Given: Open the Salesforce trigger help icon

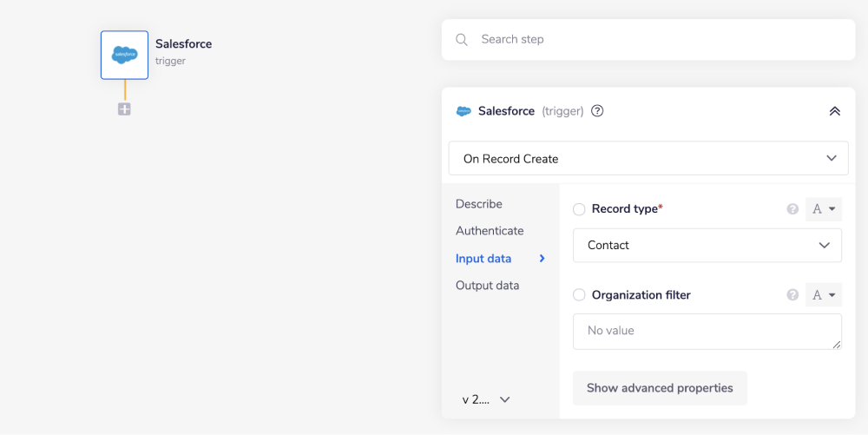Looking at the screenshot, I should point(597,111).
